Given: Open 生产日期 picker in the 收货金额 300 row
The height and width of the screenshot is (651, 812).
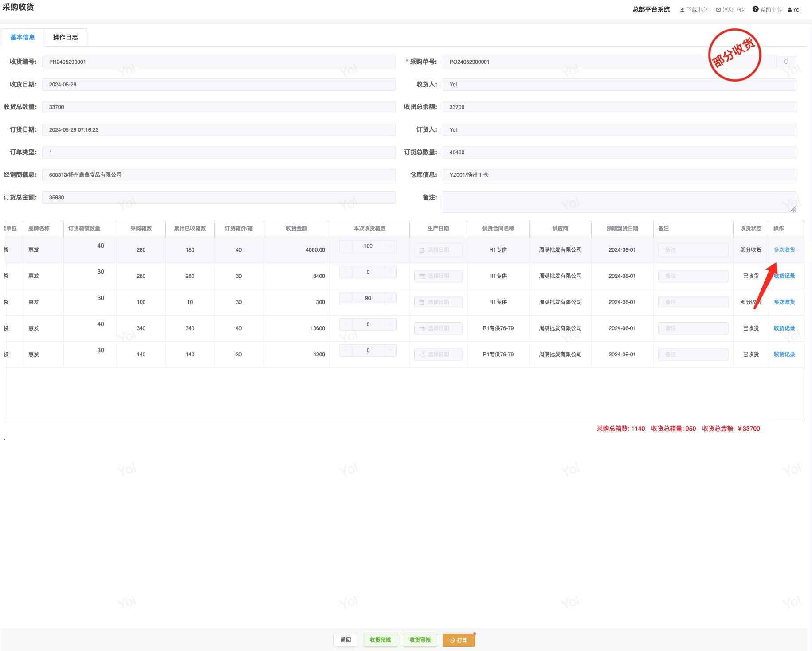Looking at the screenshot, I should click(x=438, y=302).
